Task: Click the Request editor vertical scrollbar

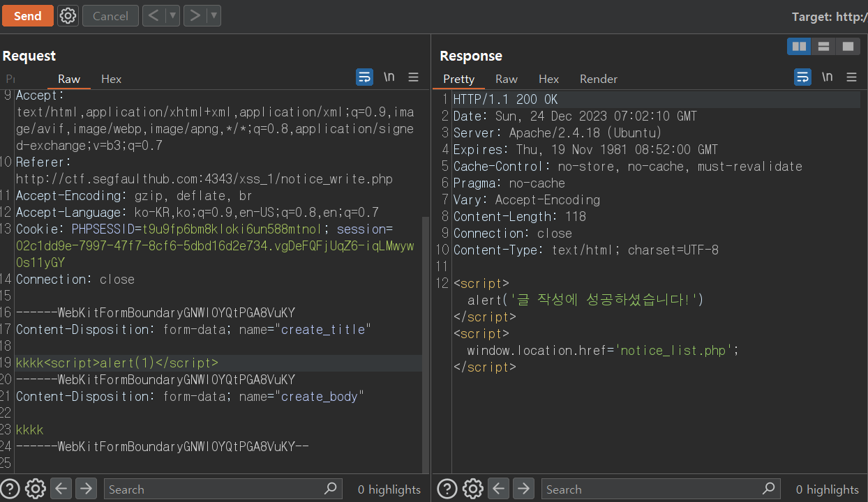Action: point(426,344)
